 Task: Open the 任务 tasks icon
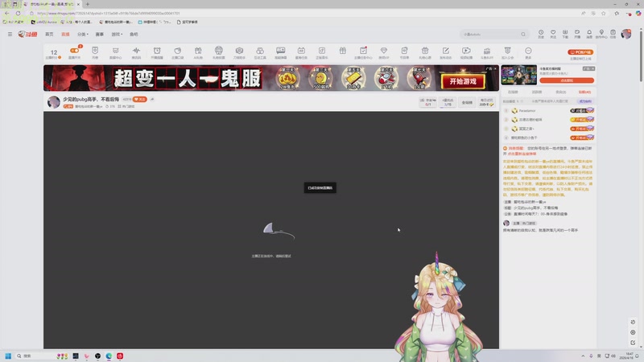[x=613, y=34]
